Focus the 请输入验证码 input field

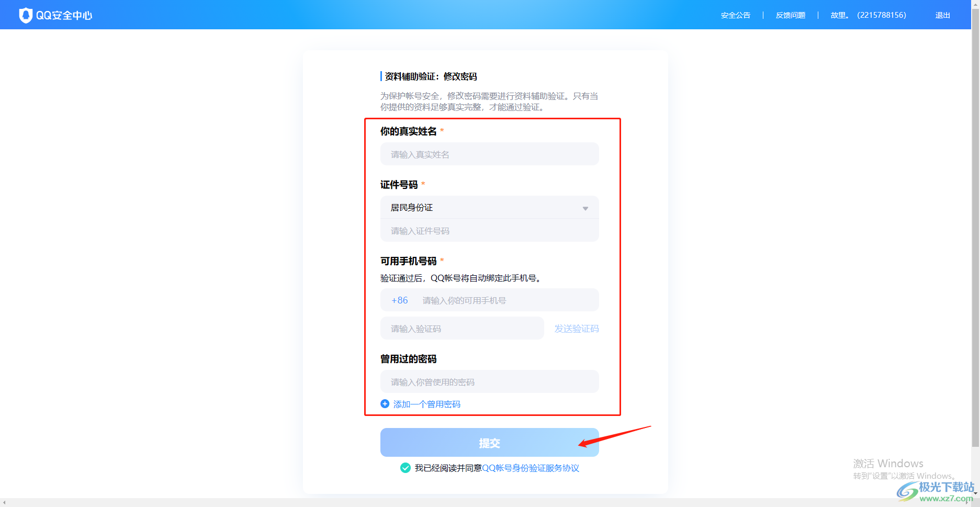click(462, 328)
